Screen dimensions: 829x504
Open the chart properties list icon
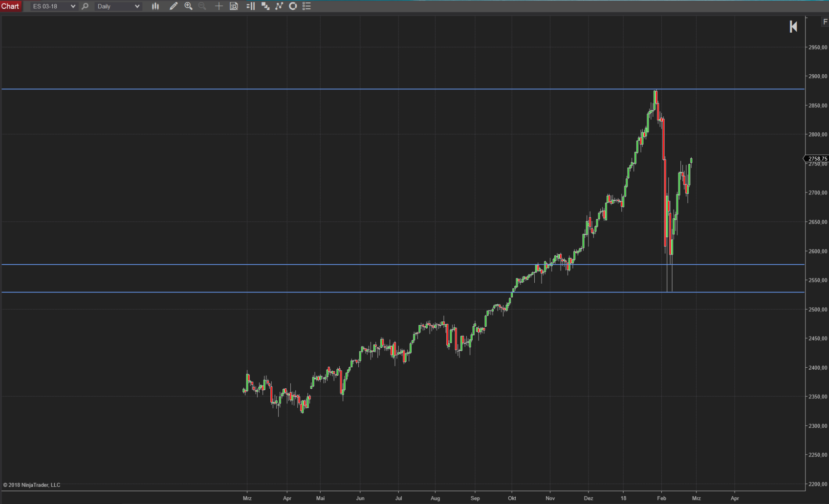[306, 6]
